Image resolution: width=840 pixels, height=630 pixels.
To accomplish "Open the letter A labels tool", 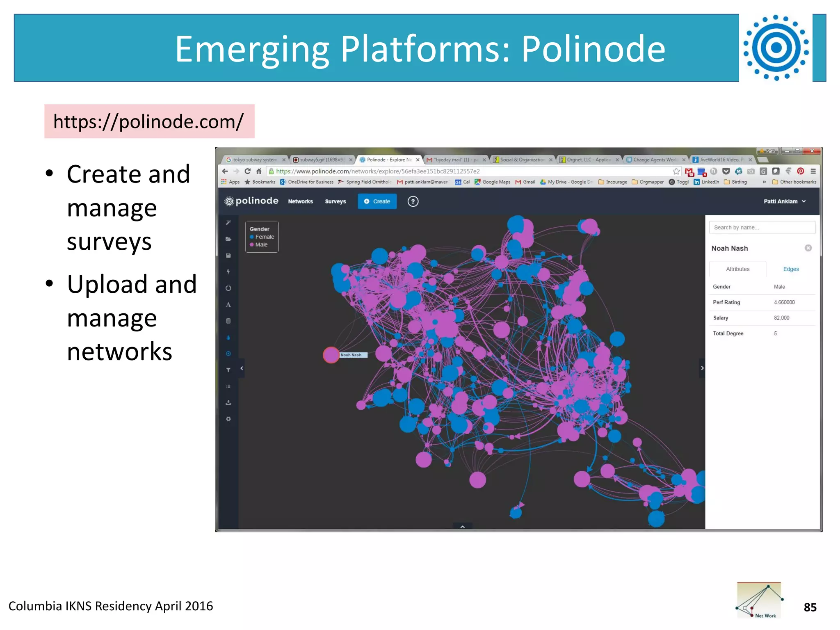I will (228, 305).
